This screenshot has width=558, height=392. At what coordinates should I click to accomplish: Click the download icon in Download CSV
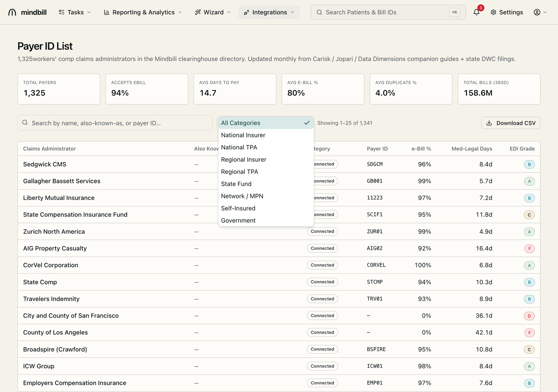489,123
